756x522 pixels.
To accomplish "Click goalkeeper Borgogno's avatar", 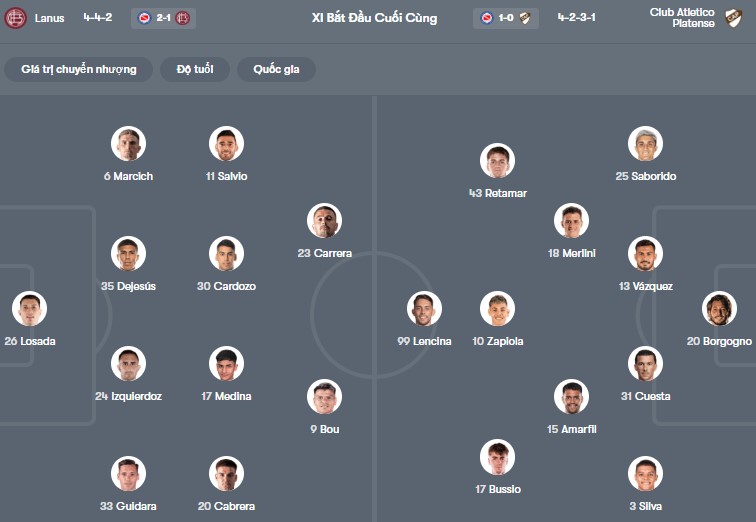I will pos(719,309).
